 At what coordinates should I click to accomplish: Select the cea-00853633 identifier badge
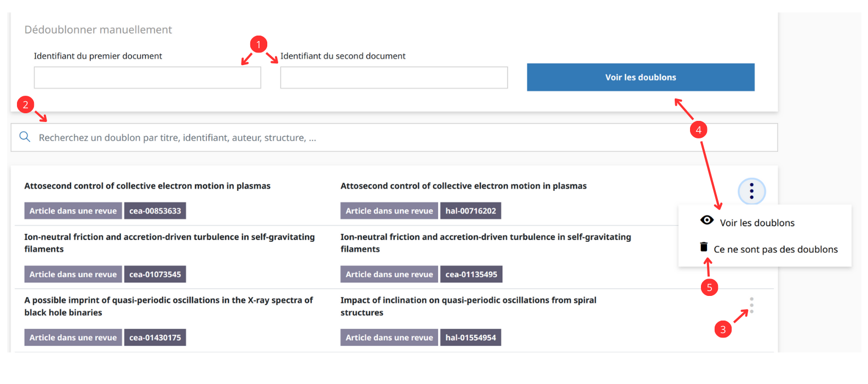coord(155,211)
